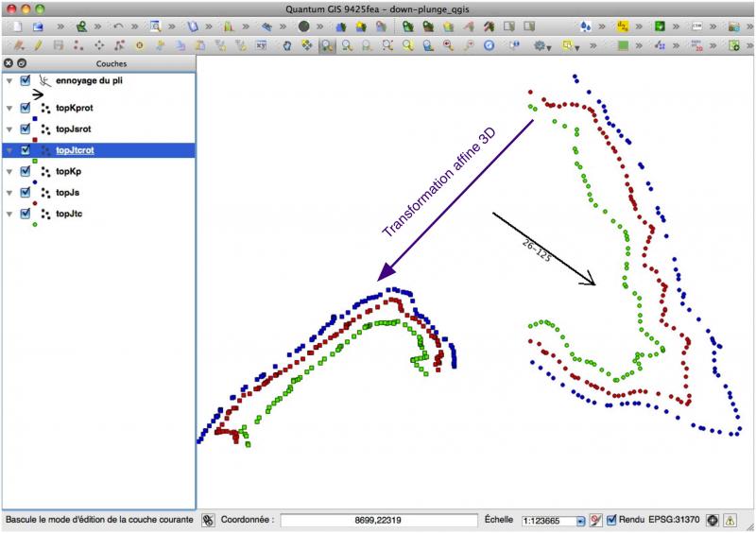Open the Échelle scale dropdown
Screen dimensions: 756x533
(580, 521)
